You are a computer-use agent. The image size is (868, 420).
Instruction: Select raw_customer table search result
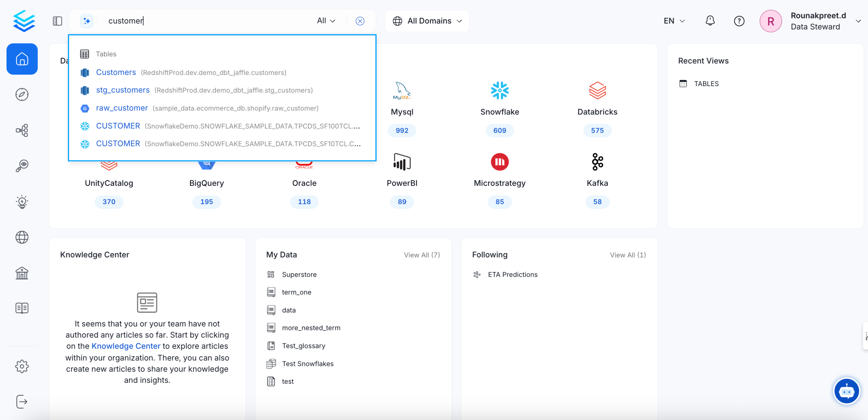click(x=122, y=108)
